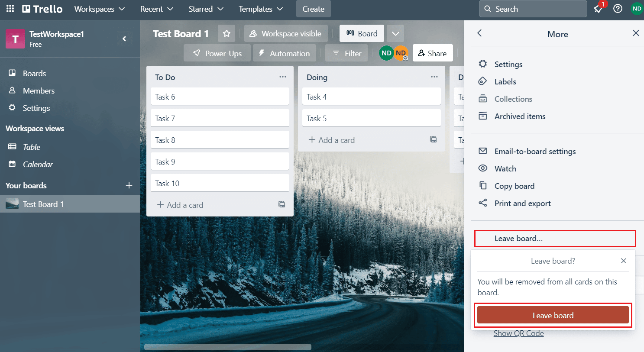Screen dimensions: 644x352
Task: Open the Task 10 card
Action: click(x=220, y=183)
